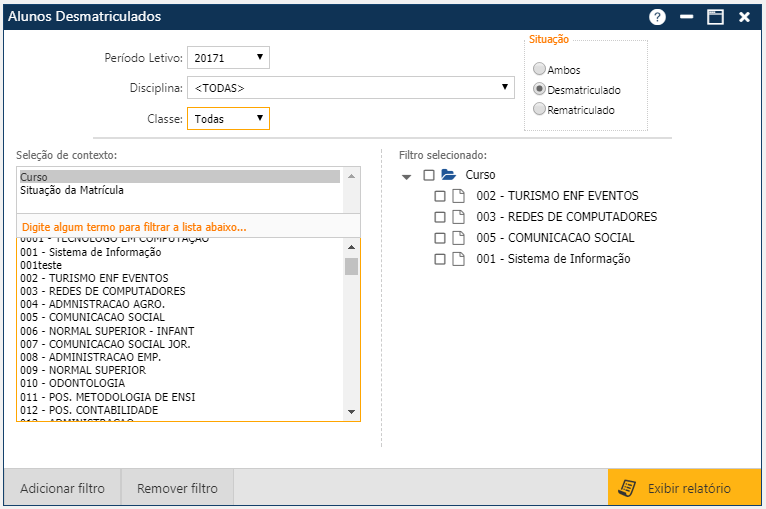Click document icon beside 005 - COMUNICACAO SOCIAL

459,238
